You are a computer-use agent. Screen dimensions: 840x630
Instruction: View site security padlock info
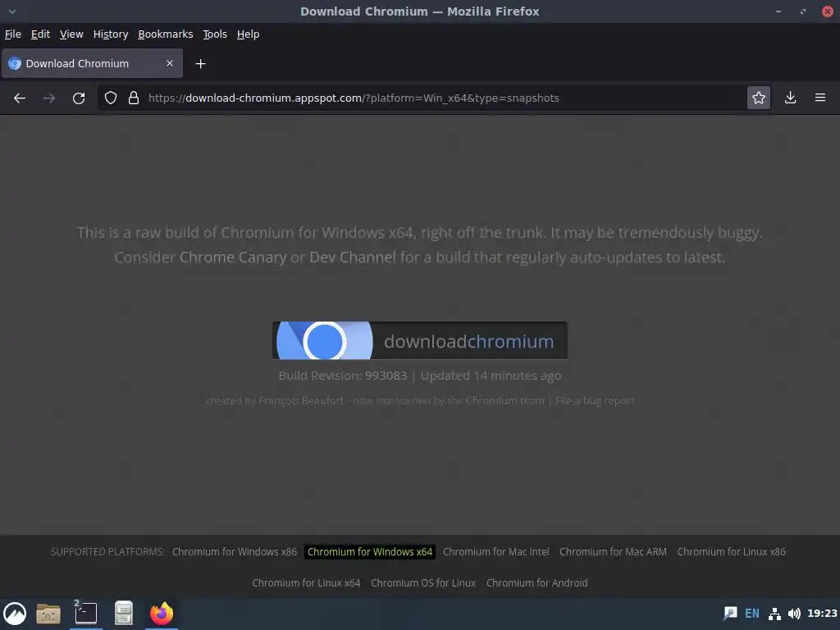click(x=134, y=98)
